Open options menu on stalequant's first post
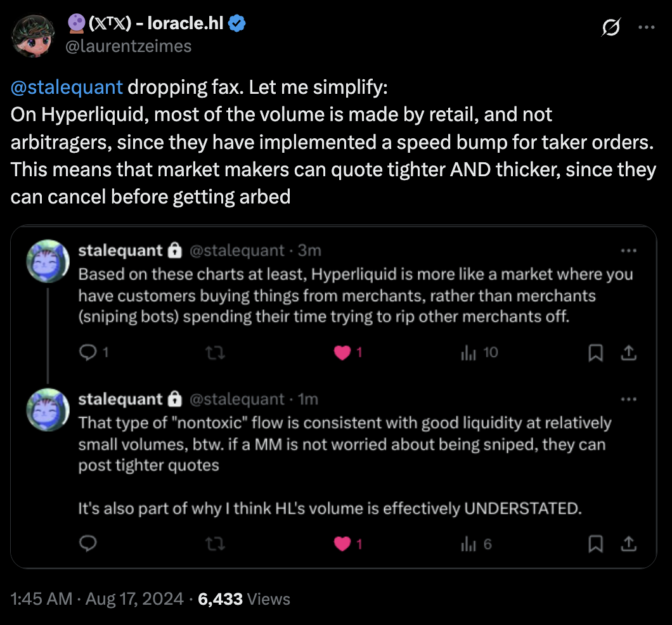This screenshot has width=672, height=625. pos(629,250)
